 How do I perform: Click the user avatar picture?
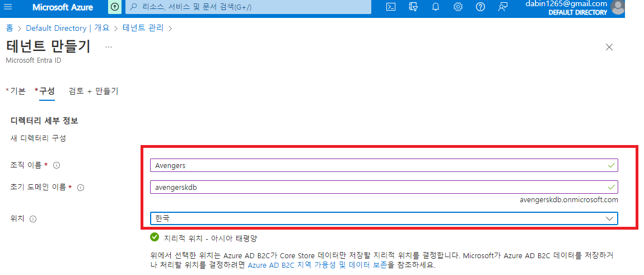617,7
